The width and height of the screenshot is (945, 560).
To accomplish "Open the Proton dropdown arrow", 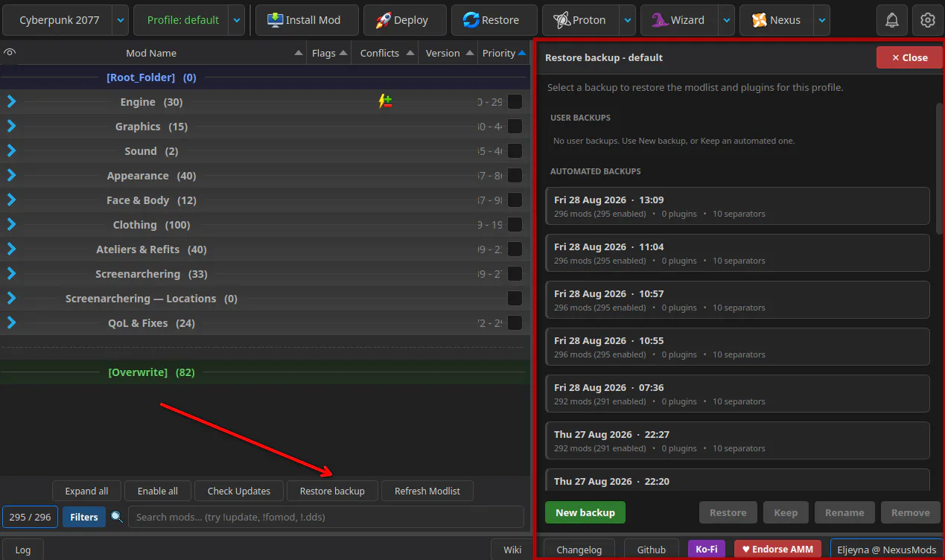I will coord(628,20).
